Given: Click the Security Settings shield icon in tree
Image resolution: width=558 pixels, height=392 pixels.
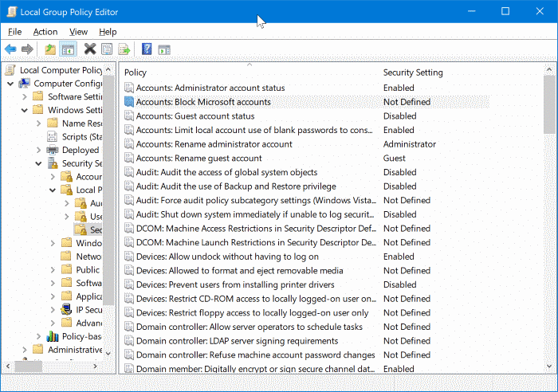Looking at the screenshot, I should click(x=53, y=163).
